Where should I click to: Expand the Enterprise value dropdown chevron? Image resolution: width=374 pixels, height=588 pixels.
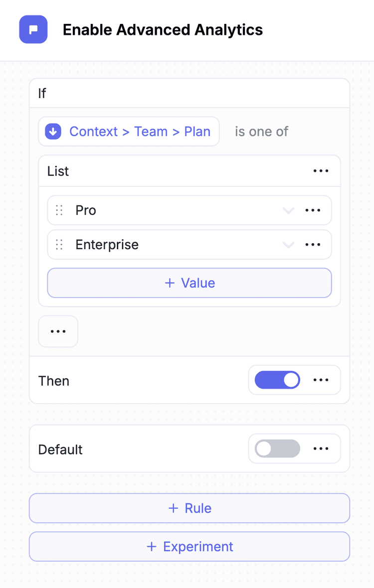(288, 245)
